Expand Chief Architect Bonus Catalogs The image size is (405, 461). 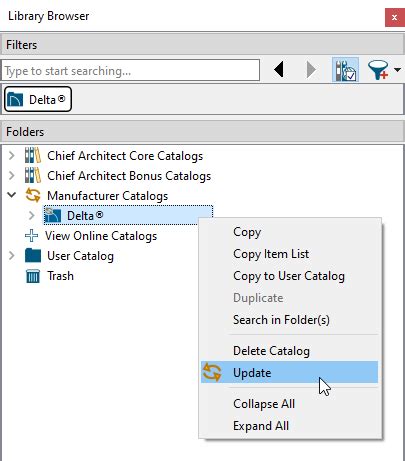[x=12, y=176]
